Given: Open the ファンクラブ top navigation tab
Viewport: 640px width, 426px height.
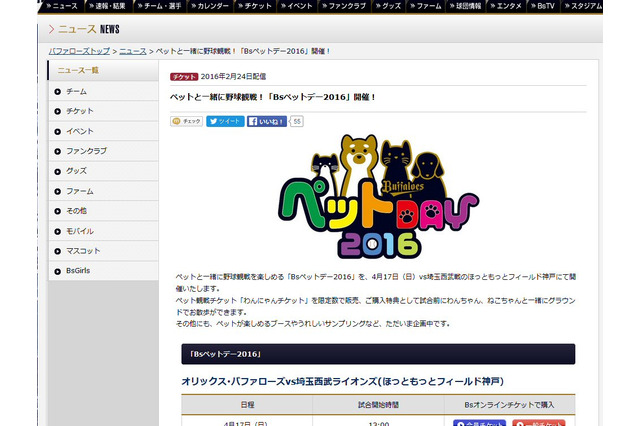Looking at the screenshot, I should 344,6.
